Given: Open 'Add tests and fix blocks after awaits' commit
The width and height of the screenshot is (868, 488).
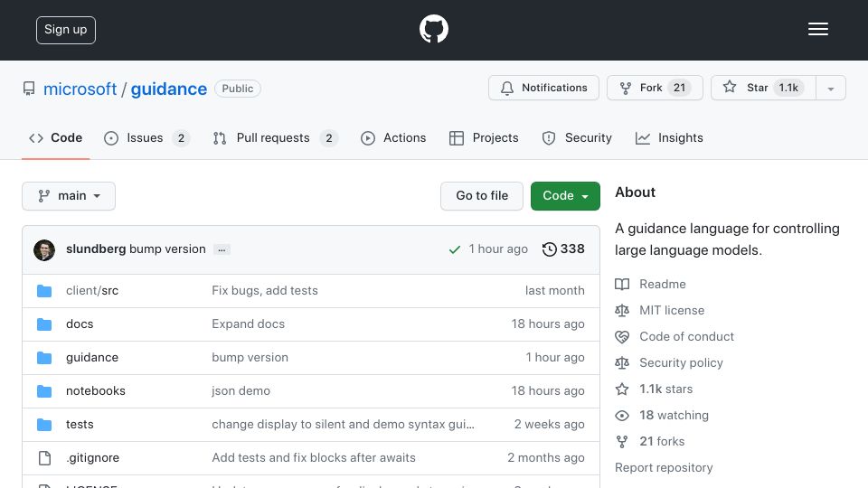Looking at the screenshot, I should tap(314, 458).
